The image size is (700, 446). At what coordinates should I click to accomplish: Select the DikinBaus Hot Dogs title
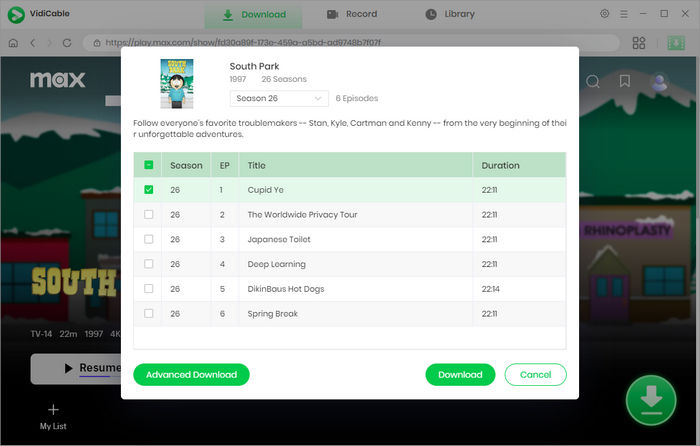click(286, 289)
